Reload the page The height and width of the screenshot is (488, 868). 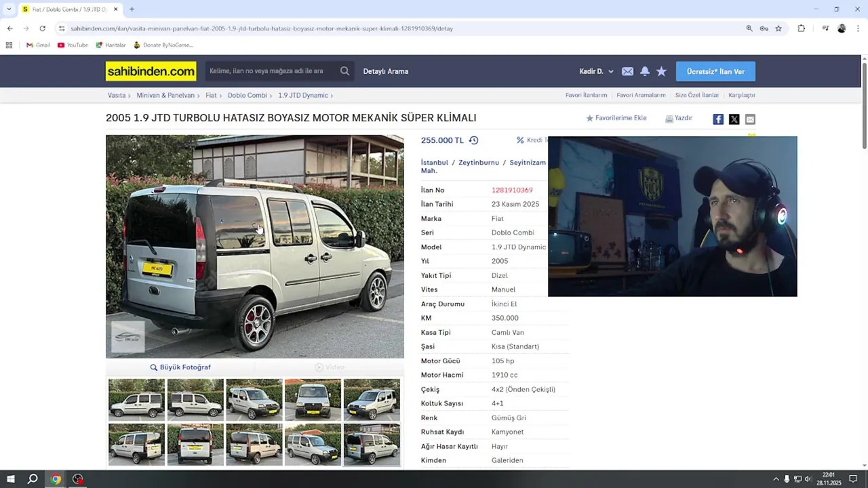(42, 28)
